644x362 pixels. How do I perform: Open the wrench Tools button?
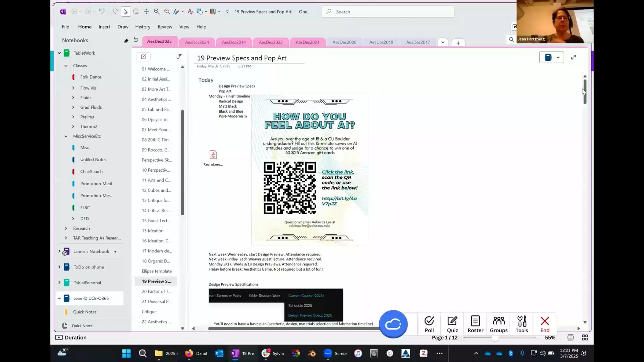click(x=522, y=324)
